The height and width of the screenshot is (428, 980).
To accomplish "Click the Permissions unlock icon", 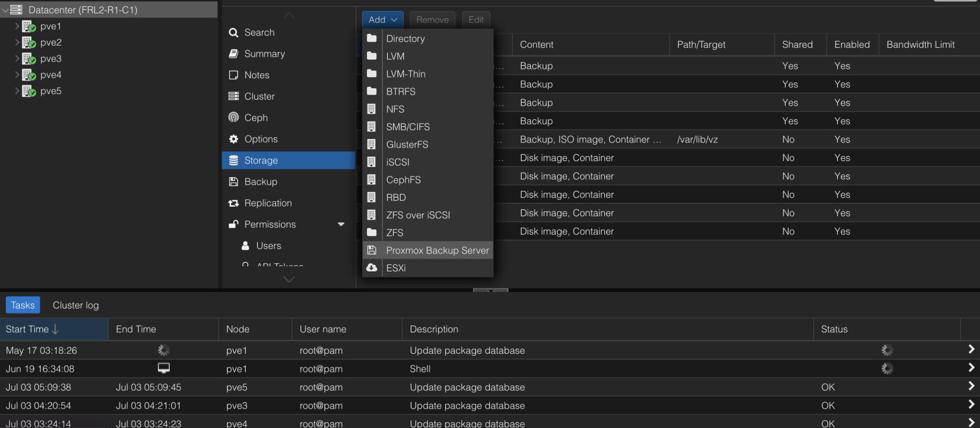I will (233, 224).
